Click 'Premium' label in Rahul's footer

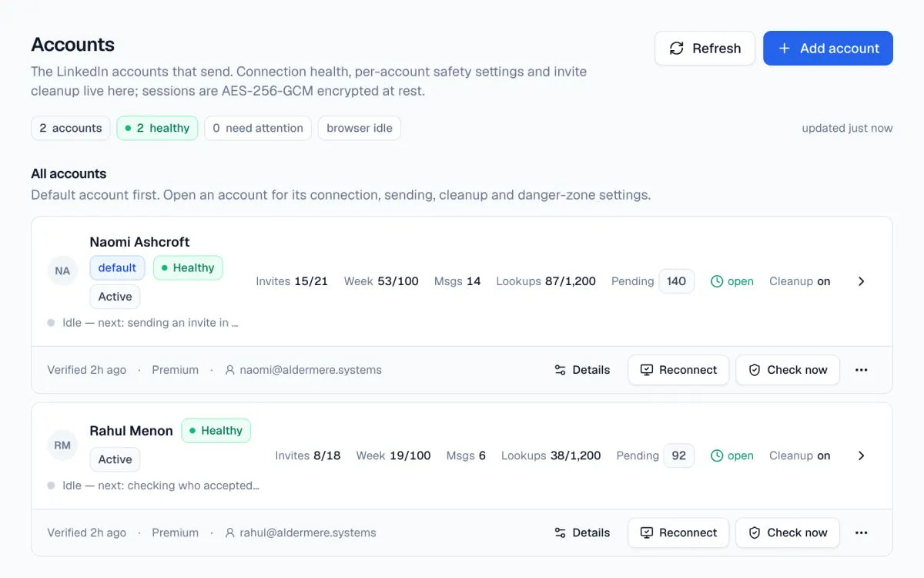(x=175, y=533)
